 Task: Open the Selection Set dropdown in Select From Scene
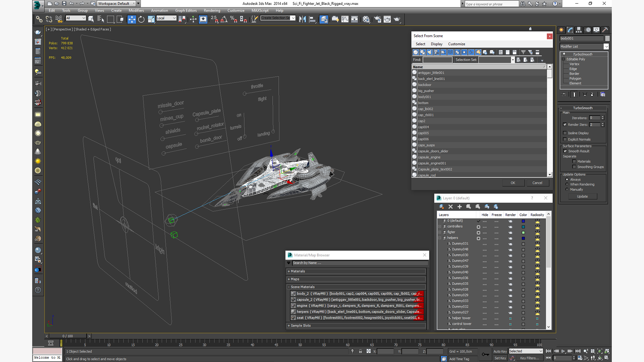[513, 60]
